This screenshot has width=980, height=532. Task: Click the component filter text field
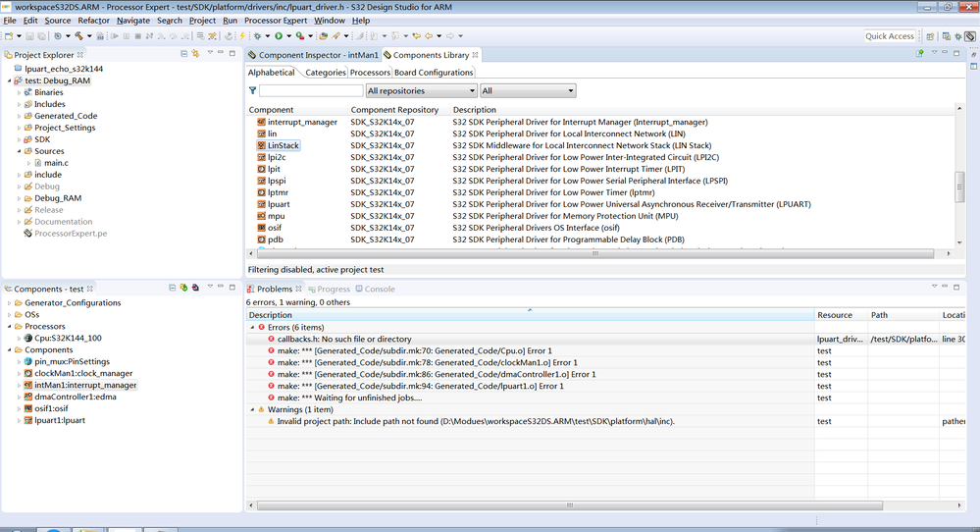pyautogui.click(x=311, y=90)
